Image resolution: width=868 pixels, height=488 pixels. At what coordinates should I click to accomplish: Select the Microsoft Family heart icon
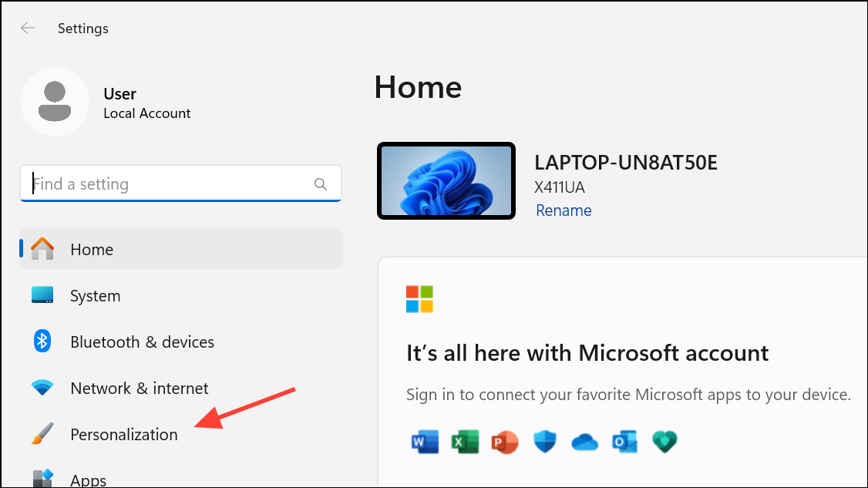point(664,441)
